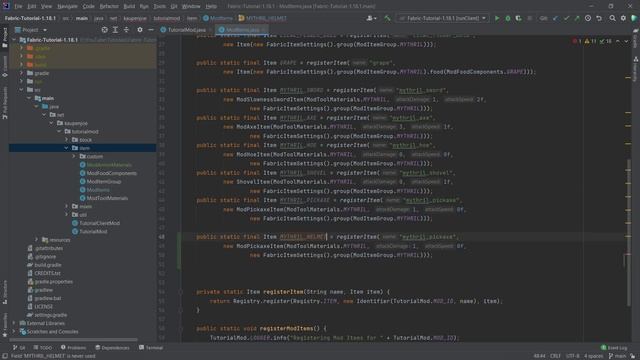The width and height of the screenshot is (640, 360).
Task: Open Project panel options gear
Action: [x=140, y=30]
